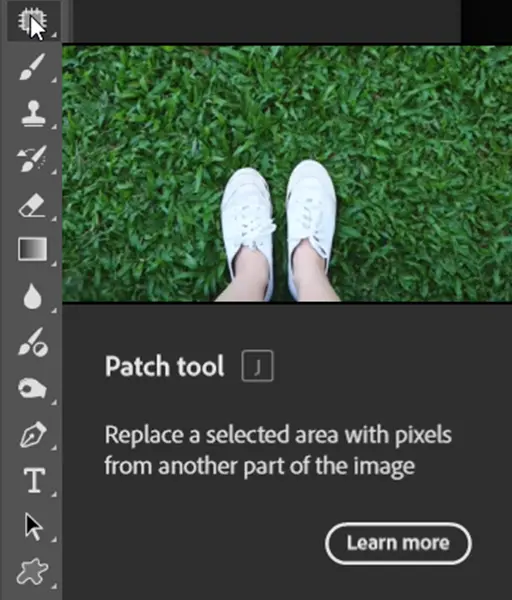
Task: Click the 'Replace a selected area' description
Action: click(278, 450)
